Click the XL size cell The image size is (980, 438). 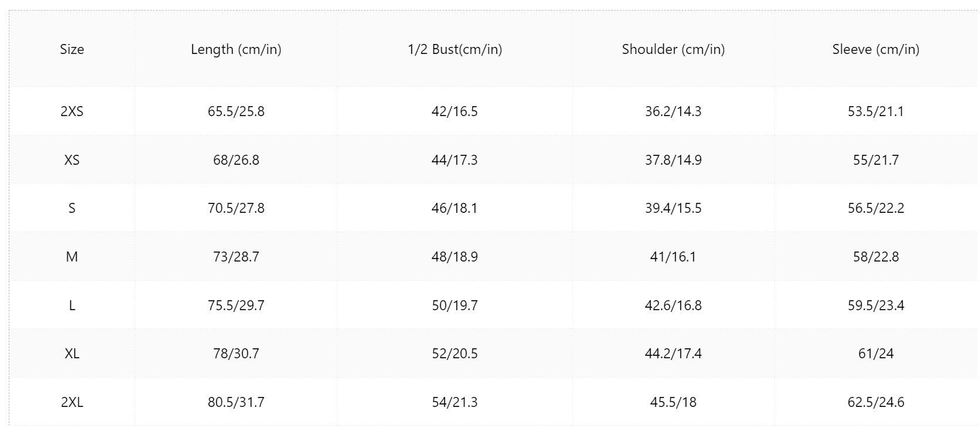(x=72, y=354)
